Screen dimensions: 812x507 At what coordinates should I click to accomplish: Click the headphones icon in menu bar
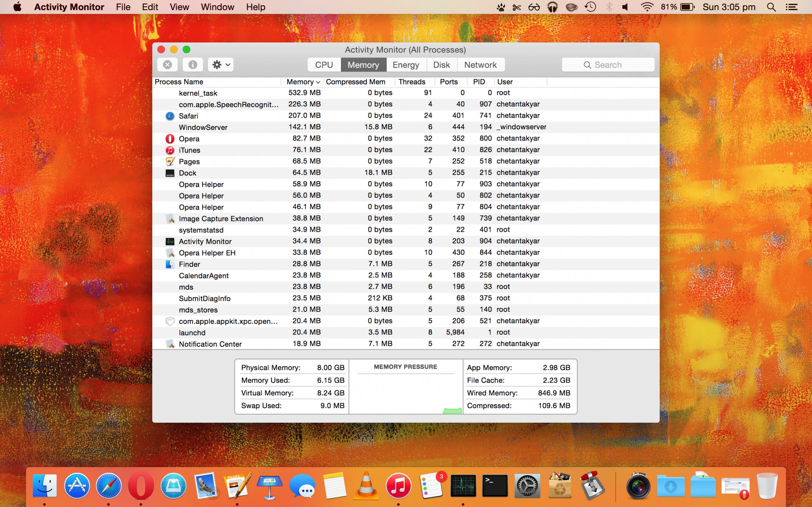pos(552,7)
